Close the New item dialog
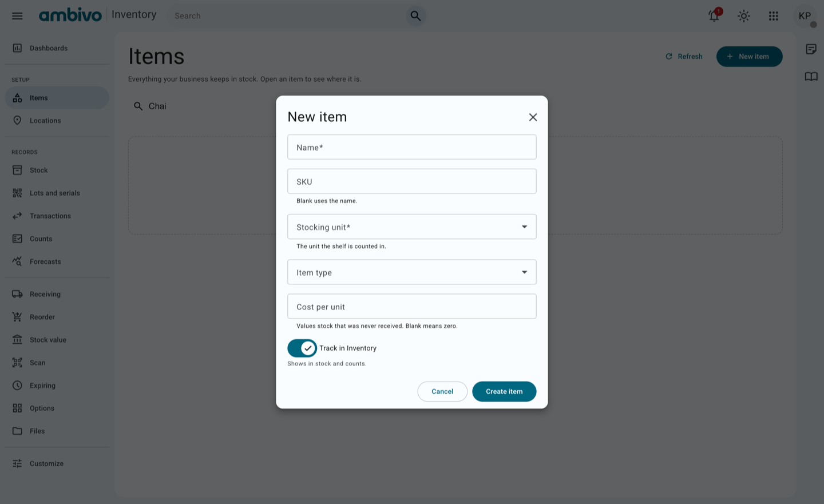The width and height of the screenshot is (824, 504). pos(533,117)
